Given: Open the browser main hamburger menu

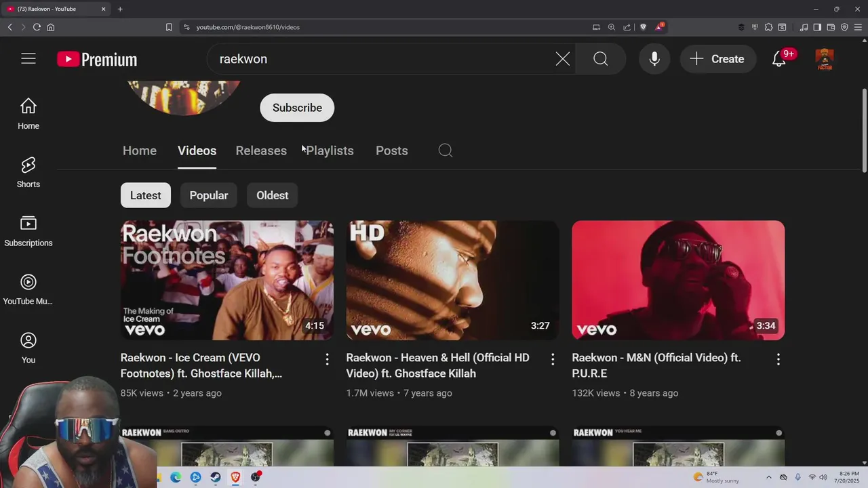Looking at the screenshot, I should click(x=858, y=27).
